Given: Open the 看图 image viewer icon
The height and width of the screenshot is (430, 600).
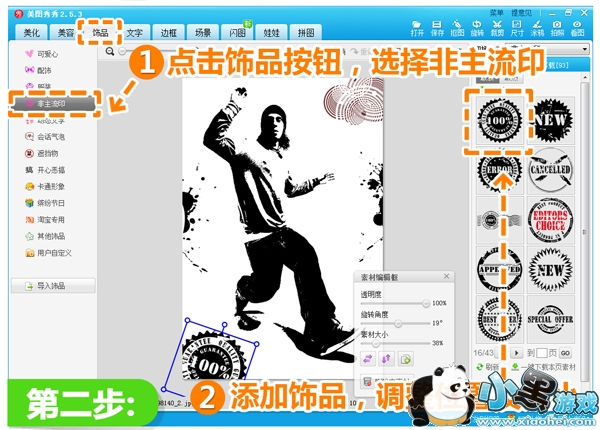Looking at the screenshot, I should click(577, 28).
